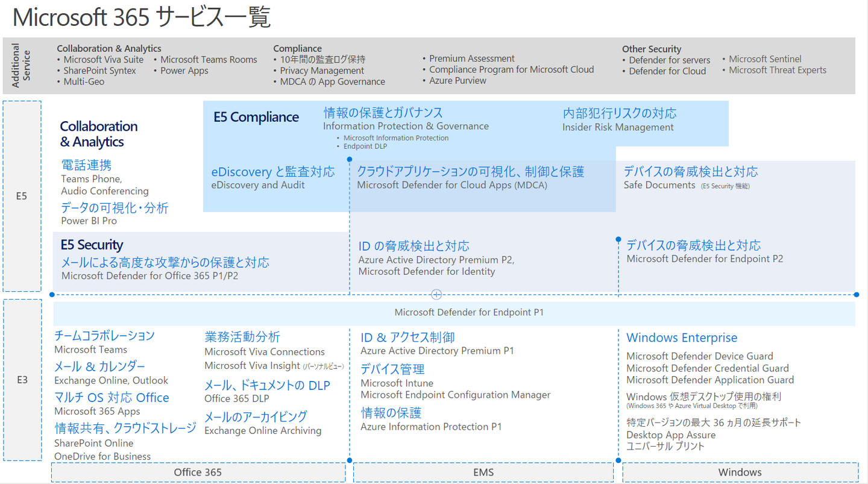Select "Microsoft Defender Credential Guard" text
Screen dimensions: 868x484
(708, 368)
